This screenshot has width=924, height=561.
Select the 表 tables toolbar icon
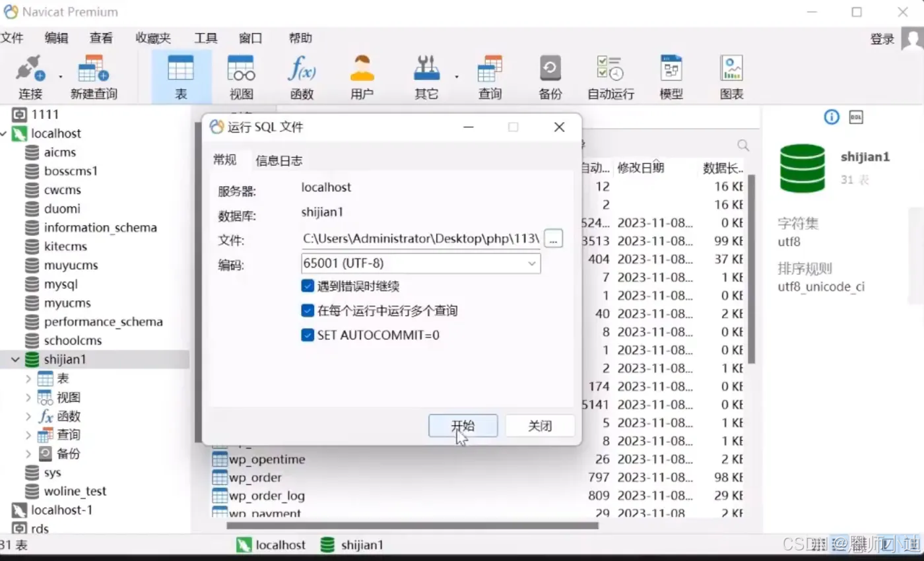point(181,77)
